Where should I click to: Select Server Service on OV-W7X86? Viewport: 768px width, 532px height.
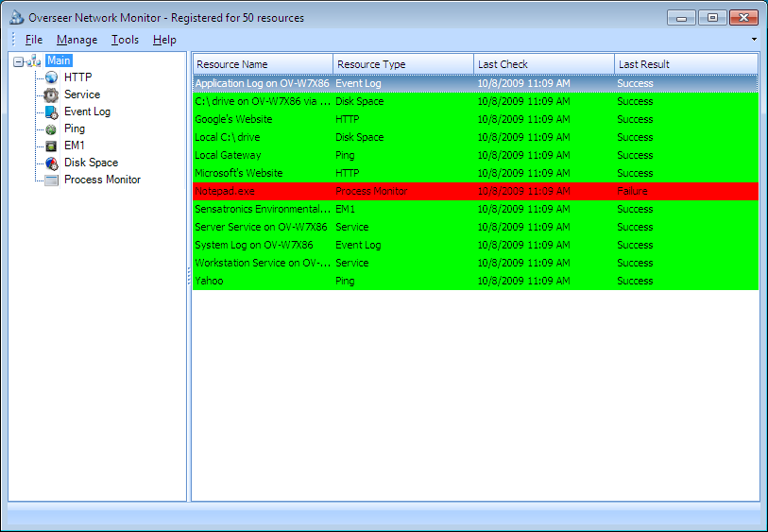(x=475, y=227)
